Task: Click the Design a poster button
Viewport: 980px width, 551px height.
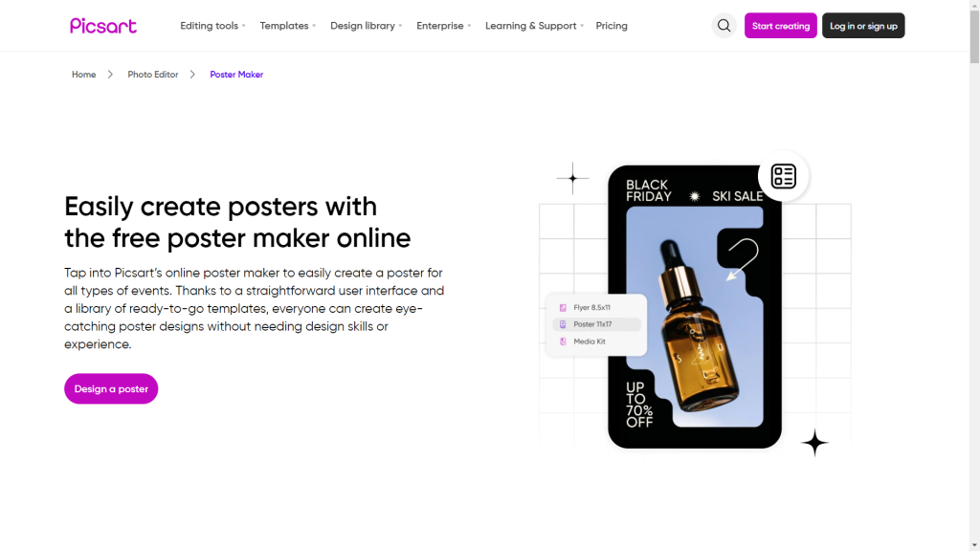Action: [111, 388]
